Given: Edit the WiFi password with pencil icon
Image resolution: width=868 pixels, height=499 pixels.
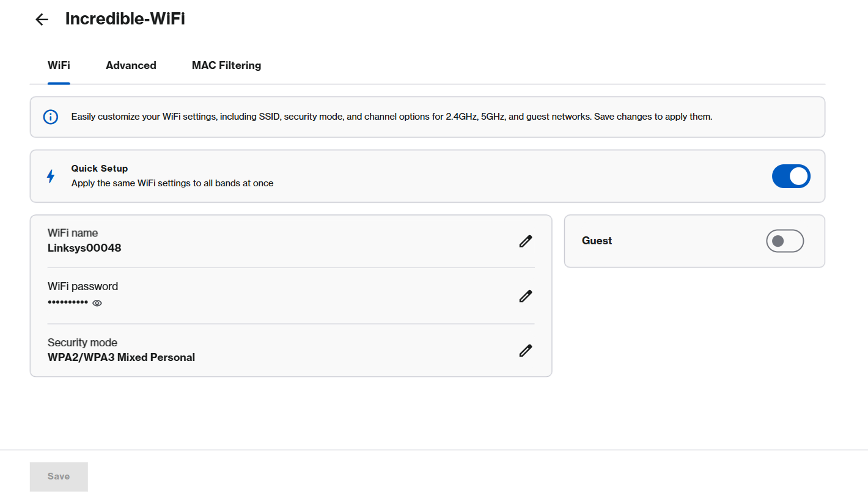Looking at the screenshot, I should (x=525, y=296).
